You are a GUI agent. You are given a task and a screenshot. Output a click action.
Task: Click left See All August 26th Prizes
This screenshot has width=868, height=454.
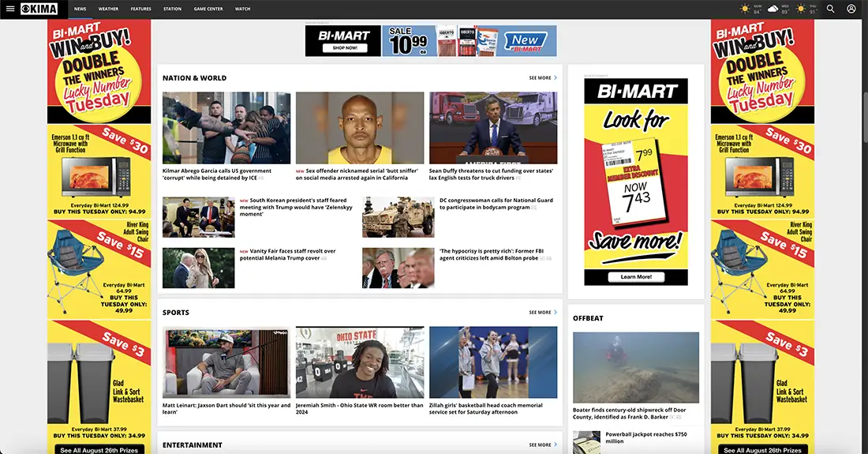(99, 449)
